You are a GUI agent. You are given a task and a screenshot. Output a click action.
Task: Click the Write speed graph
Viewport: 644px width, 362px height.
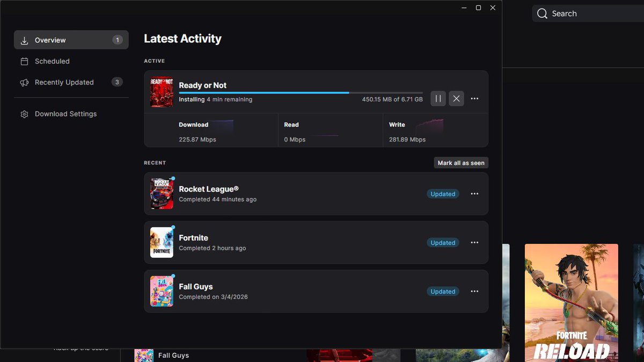coord(429,127)
